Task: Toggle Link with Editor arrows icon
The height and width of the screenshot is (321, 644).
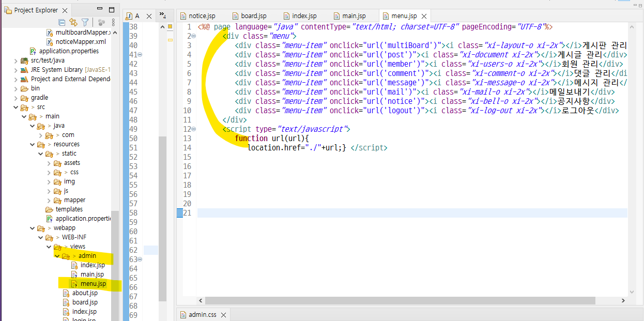Action: pyautogui.click(x=73, y=22)
